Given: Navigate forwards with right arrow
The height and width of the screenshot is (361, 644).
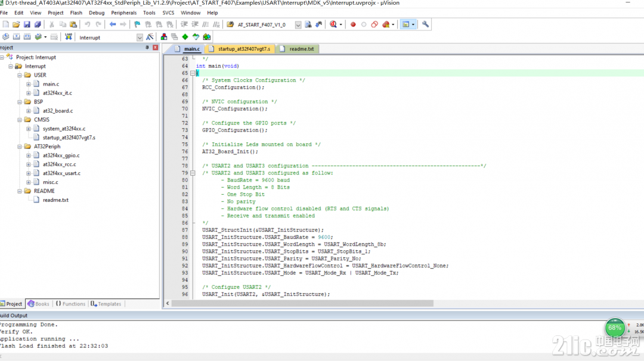Looking at the screenshot, I should 123,24.
